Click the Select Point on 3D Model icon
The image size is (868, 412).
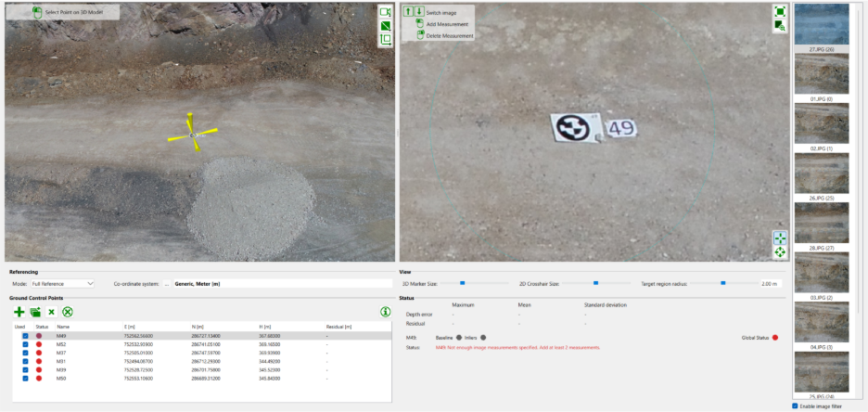click(x=37, y=12)
